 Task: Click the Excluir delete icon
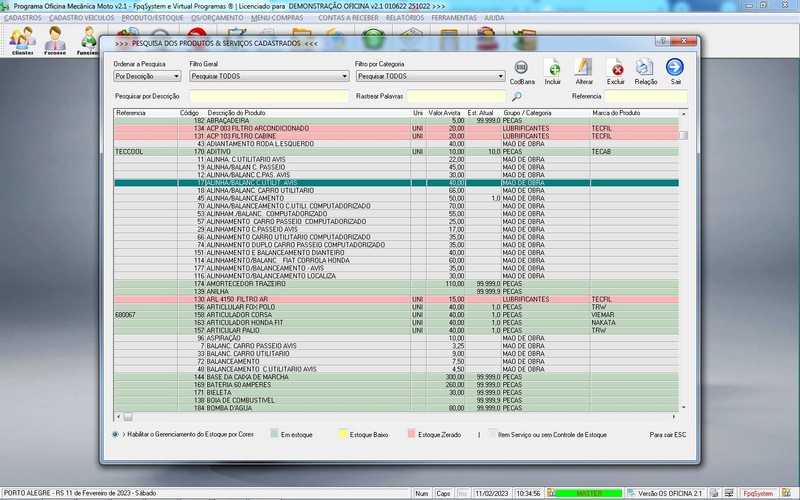point(616,67)
